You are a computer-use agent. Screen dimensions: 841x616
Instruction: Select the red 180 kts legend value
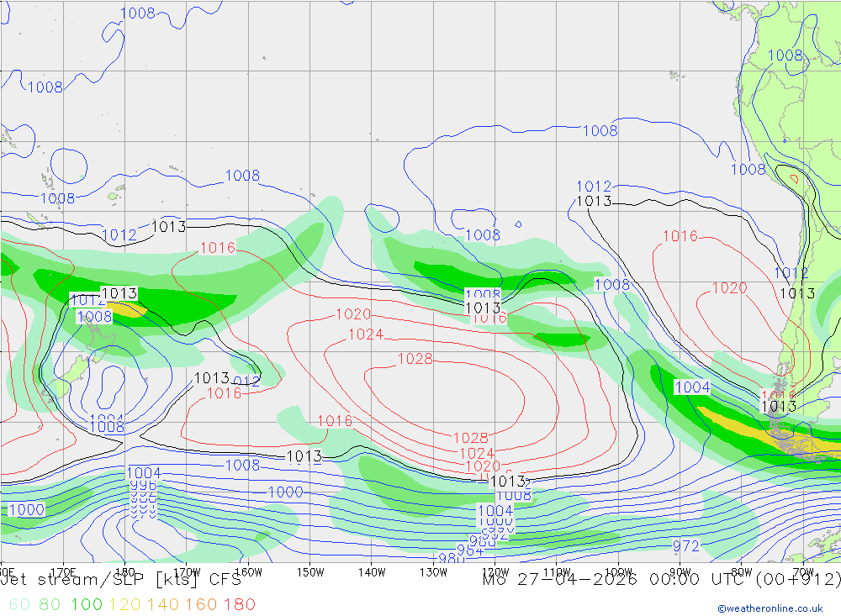click(239, 604)
